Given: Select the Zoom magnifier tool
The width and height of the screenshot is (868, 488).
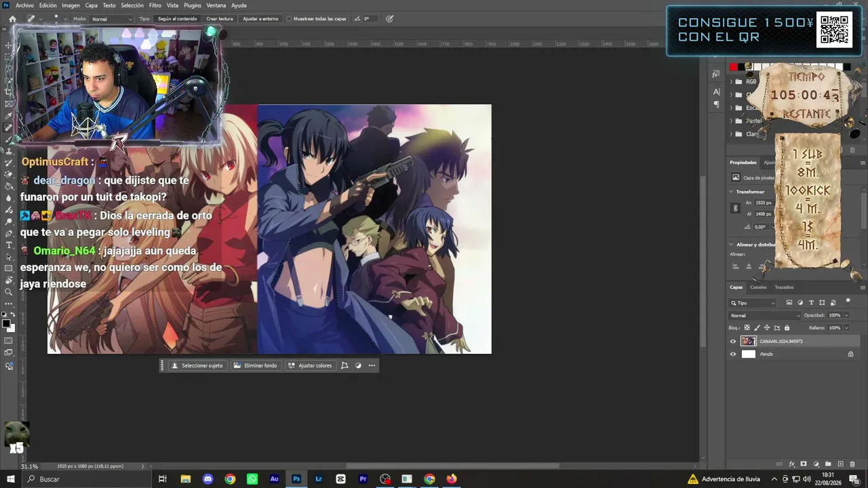Looking at the screenshot, I should [x=9, y=292].
